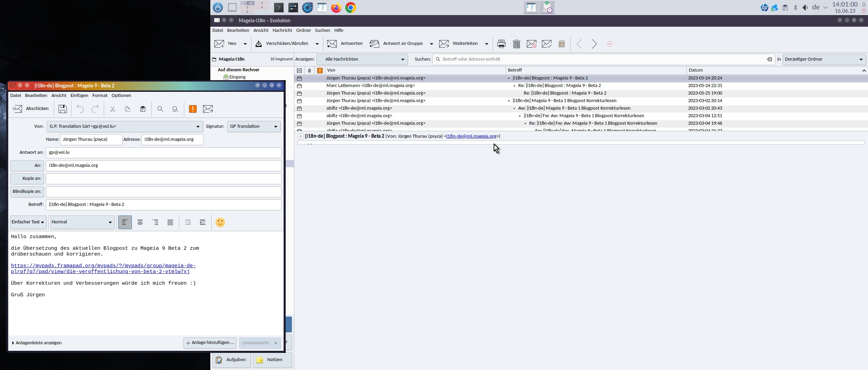Screen dimensions: 868x370
Task: Select the Marc Lattemann message row
Action: (581, 86)
